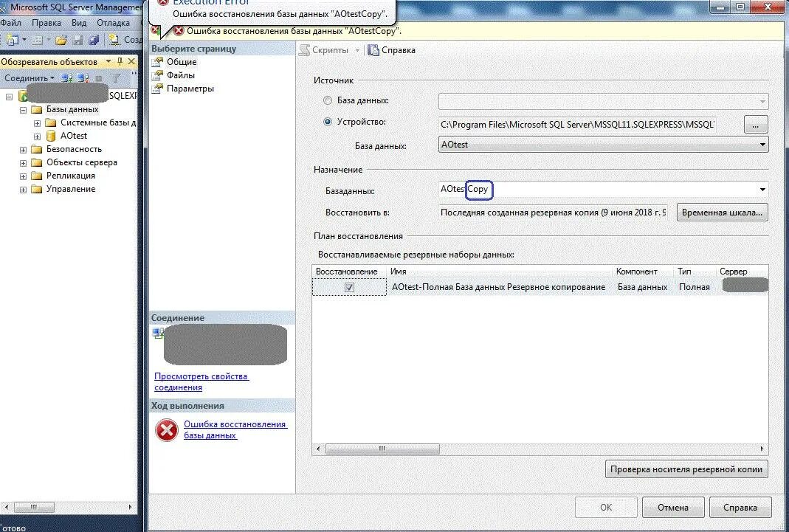The image size is (789, 532).
Task: Toggle the restore checkbox for AOtest backup set
Action: 349,287
